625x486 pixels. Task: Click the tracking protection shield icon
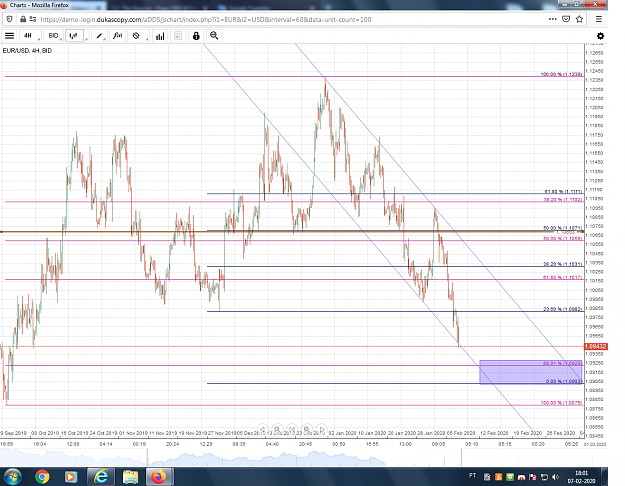coord(10,19)
